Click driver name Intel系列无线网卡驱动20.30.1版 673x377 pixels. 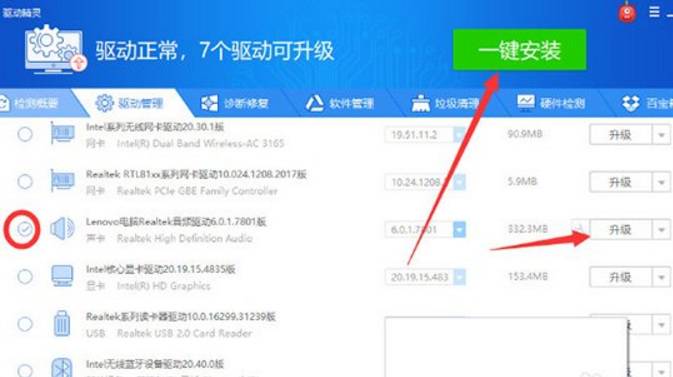point(155,127)
